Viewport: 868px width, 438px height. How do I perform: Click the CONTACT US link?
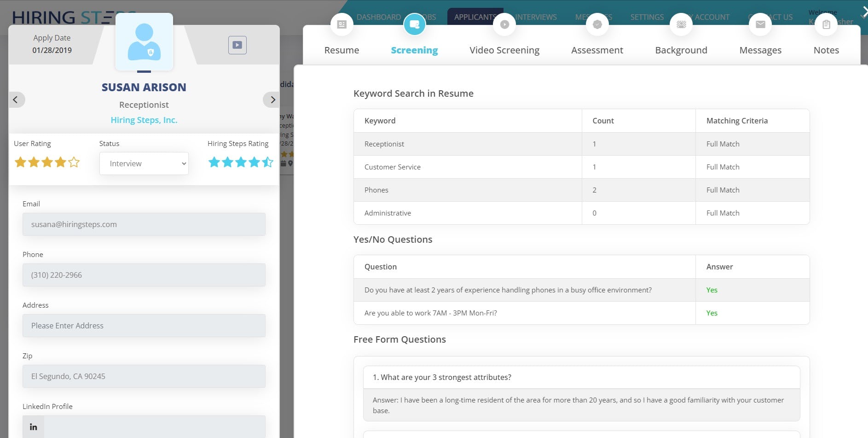pyautogui.click(x=770, y=17)
